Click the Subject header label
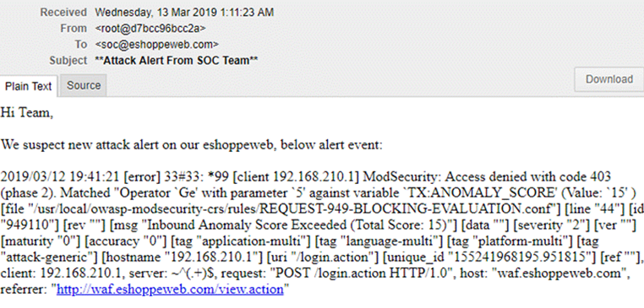Screen dimensions: 644x308 click(x=68, y=60)
